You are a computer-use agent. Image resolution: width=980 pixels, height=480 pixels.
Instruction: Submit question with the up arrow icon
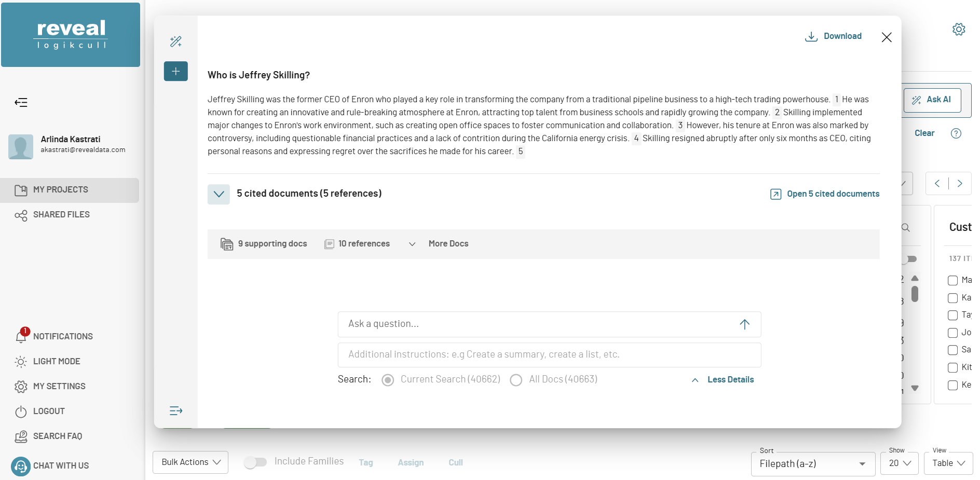pyautogui.click(x=744, y=324)
